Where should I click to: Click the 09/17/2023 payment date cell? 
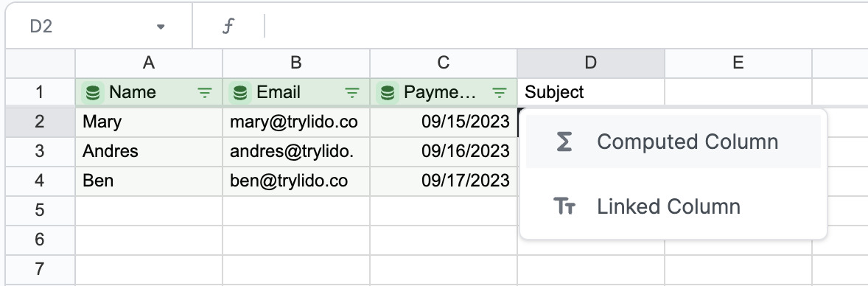click(443, 181)
